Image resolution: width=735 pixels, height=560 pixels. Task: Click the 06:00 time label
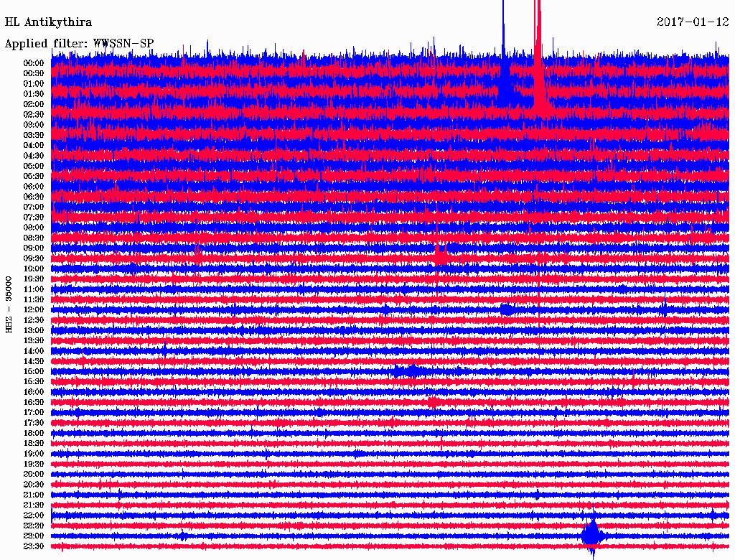pyautogui.click(x=34, y=186)
